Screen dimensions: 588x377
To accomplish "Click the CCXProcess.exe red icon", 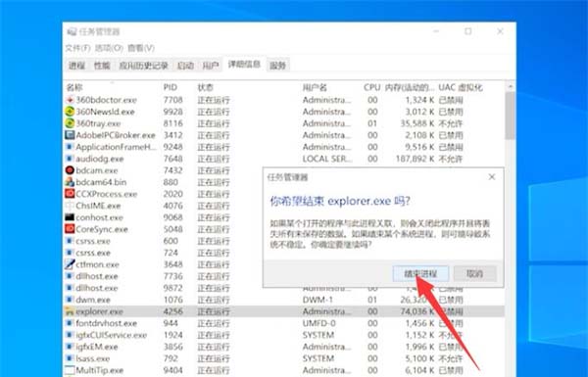I will point(70,194).
